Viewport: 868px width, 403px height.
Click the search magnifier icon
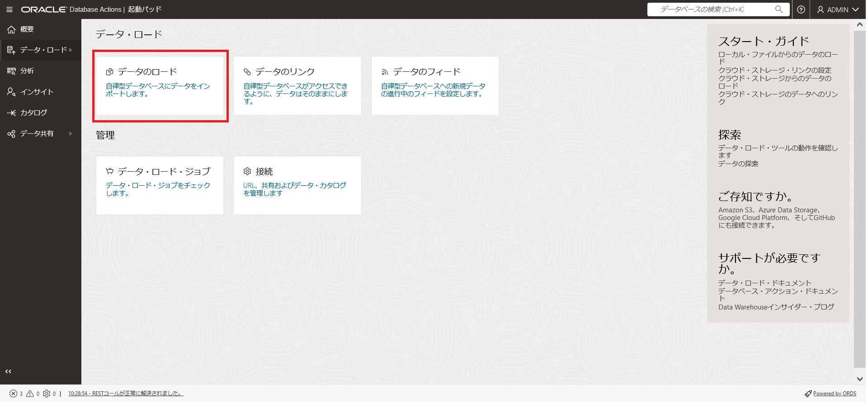778,9
